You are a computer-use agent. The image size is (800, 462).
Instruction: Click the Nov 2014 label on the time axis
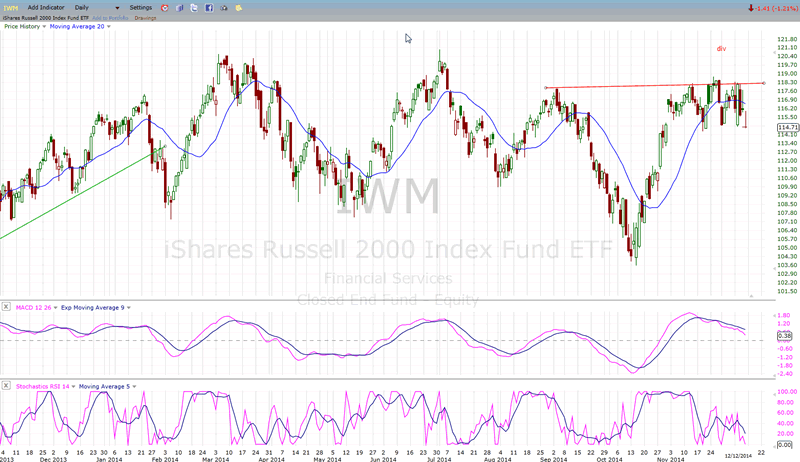(670, 459)
